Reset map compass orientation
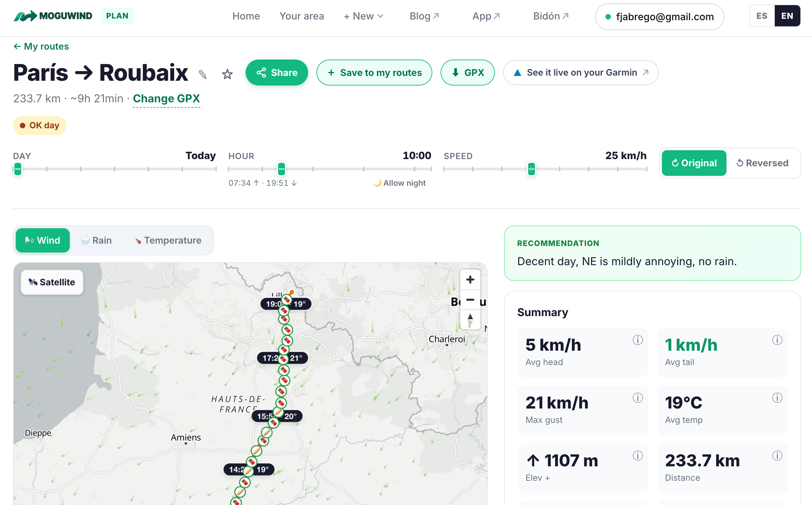 [x=470, y=320]
